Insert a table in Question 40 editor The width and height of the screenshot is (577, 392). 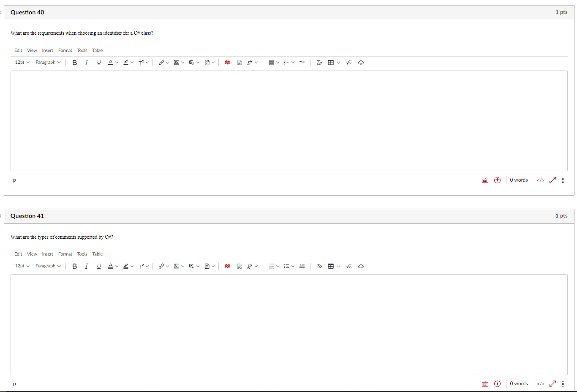(x=331, y=62)
